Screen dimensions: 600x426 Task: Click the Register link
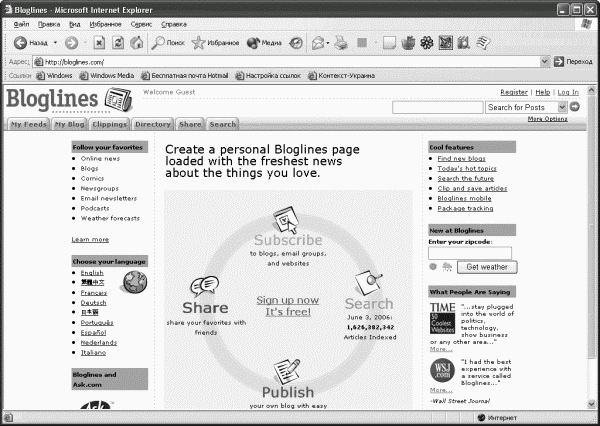(514, 92)
